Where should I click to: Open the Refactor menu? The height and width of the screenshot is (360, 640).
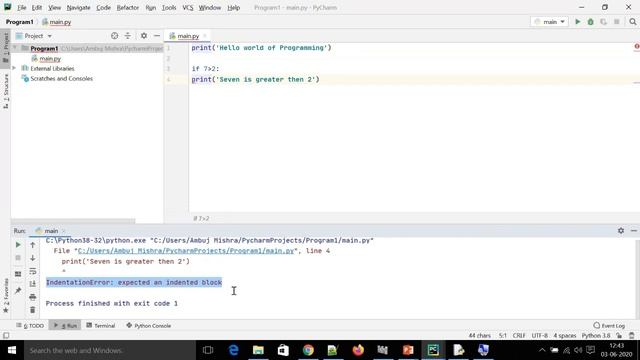pyautogui.click(x=128, y=7)
